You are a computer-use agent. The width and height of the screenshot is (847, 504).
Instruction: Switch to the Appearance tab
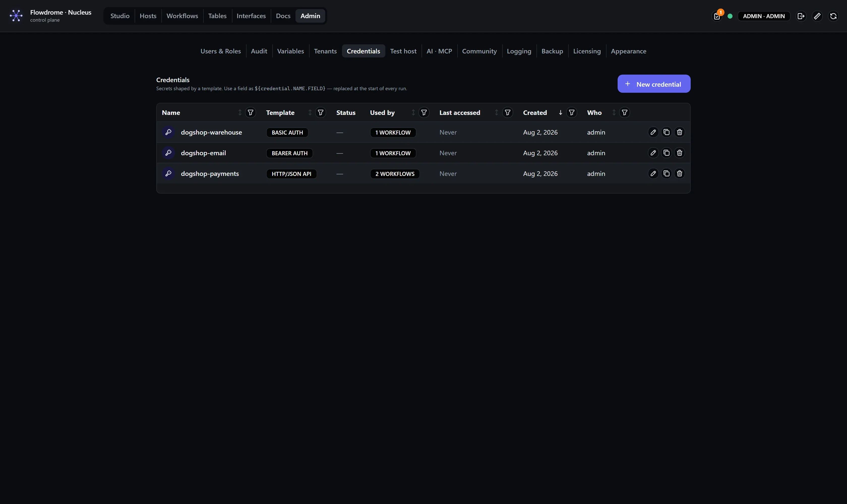pos(628,51)
